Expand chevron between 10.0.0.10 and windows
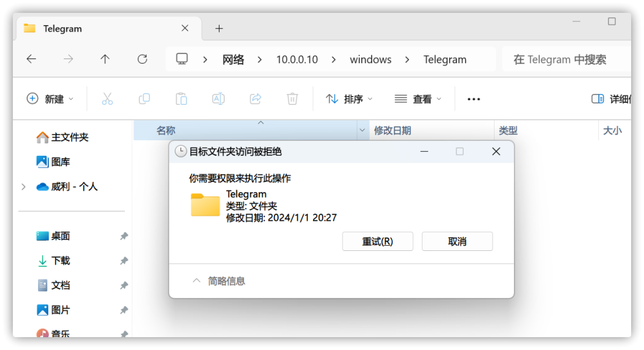 point(334,59)
